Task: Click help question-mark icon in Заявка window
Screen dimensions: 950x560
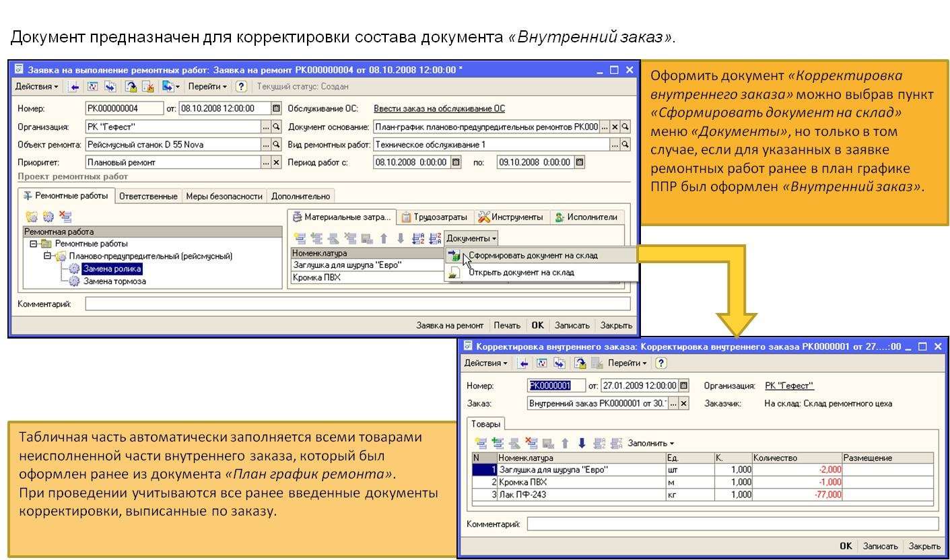Action: 241,87
